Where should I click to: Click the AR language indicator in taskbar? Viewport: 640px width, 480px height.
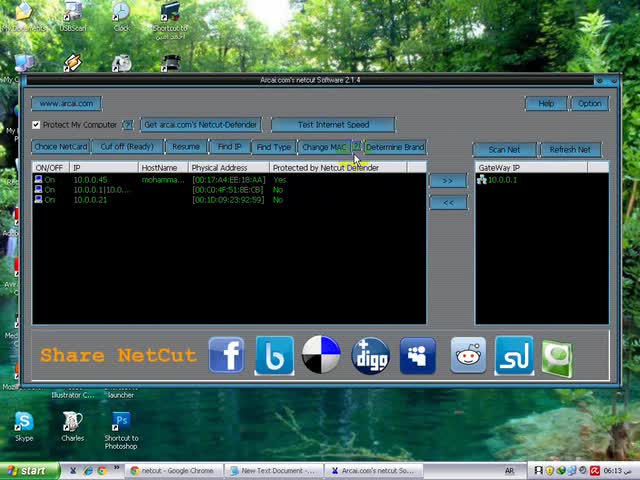[x=509, y=471]
